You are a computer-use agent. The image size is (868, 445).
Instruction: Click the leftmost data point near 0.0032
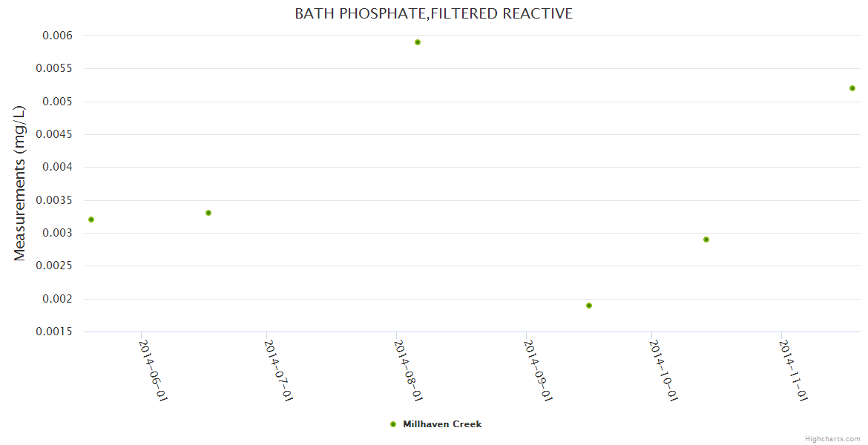tap(91, 220)
